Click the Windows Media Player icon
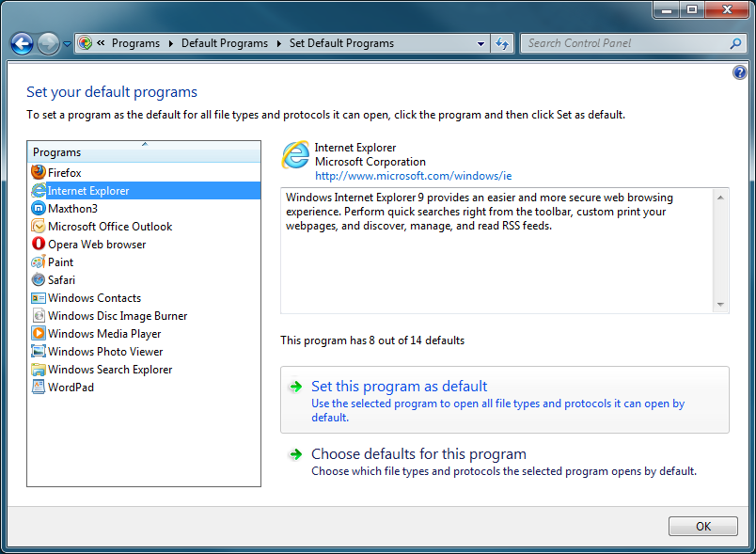Viewport: 756px width, 554px height. (39, 333)
